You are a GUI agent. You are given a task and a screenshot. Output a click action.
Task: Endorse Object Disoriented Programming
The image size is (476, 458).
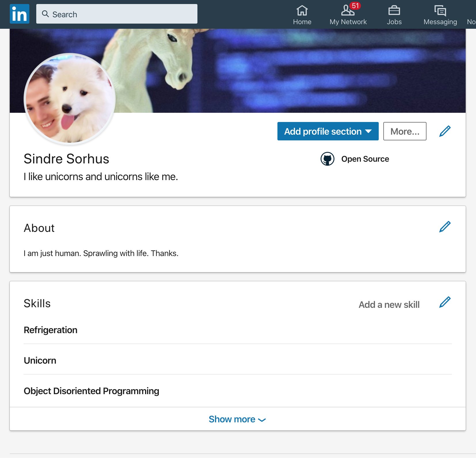point(91,391)
